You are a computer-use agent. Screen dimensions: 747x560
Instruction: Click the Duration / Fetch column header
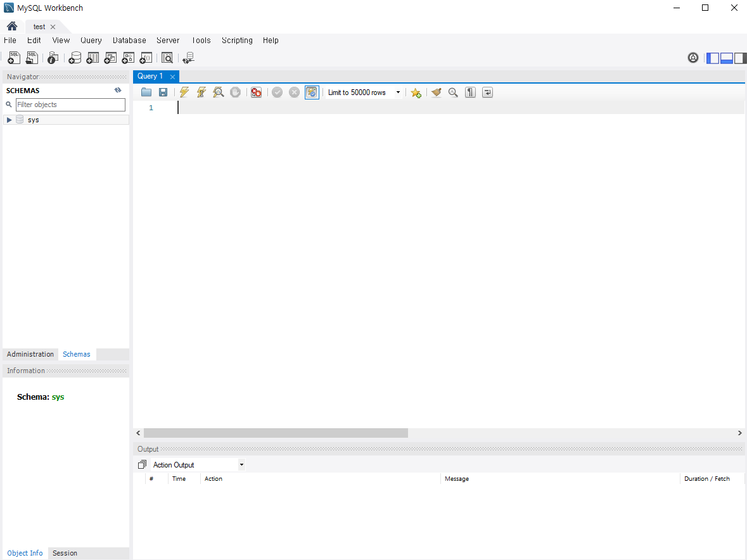pyautogui.click(x=712, y=478)
